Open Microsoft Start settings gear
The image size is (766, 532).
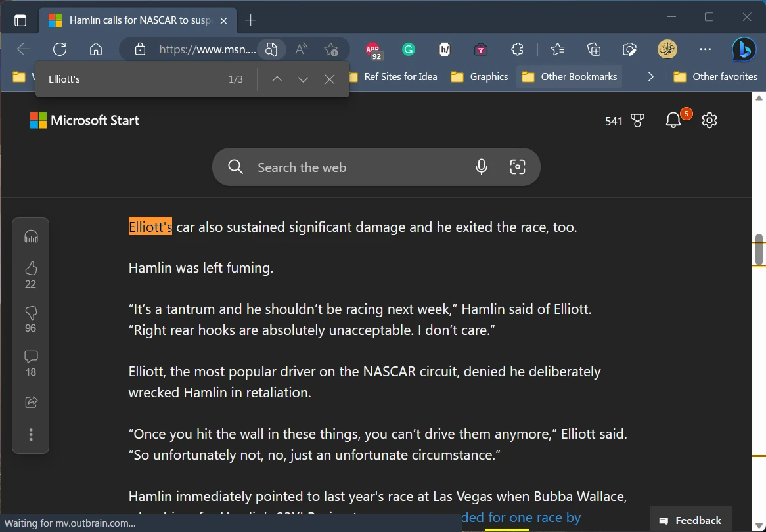point(709,120)
